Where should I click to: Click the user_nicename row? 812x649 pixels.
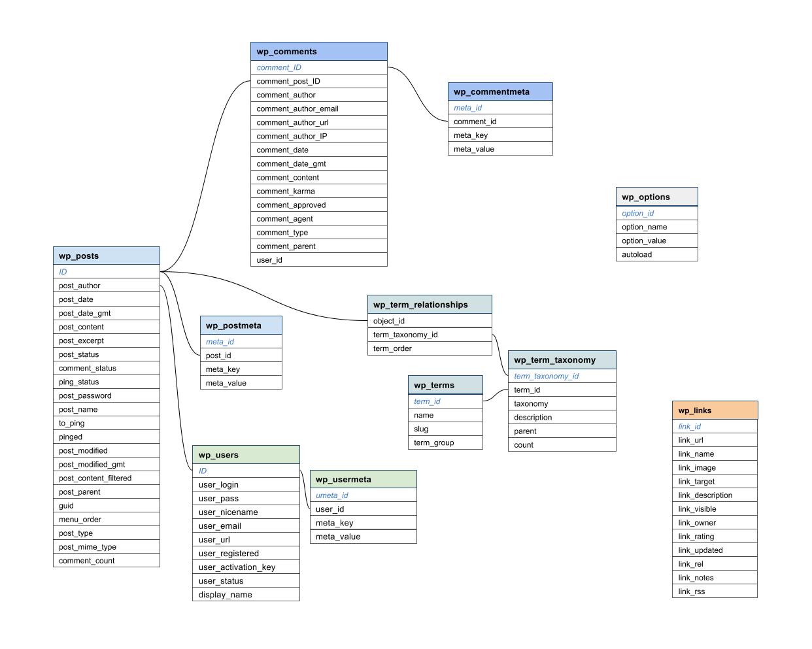click(x=246, y=512)
